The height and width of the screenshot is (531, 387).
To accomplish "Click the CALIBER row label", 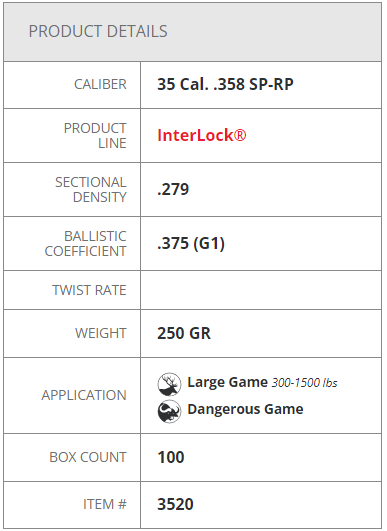I will [100, 84].
